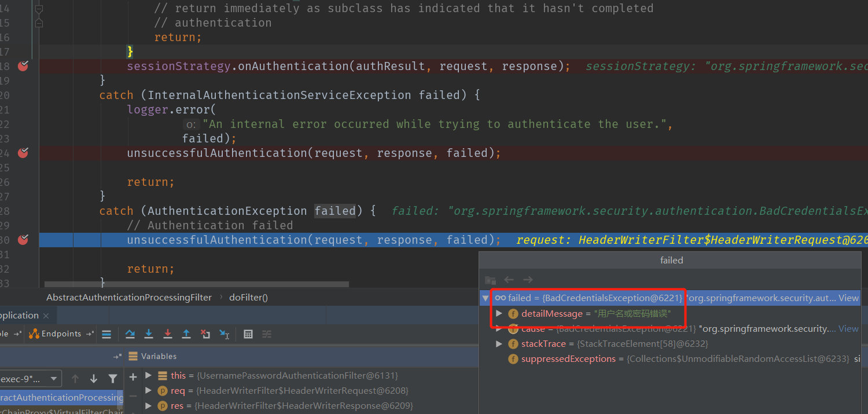Click the minus Remove Watch icon

point(133,396)
